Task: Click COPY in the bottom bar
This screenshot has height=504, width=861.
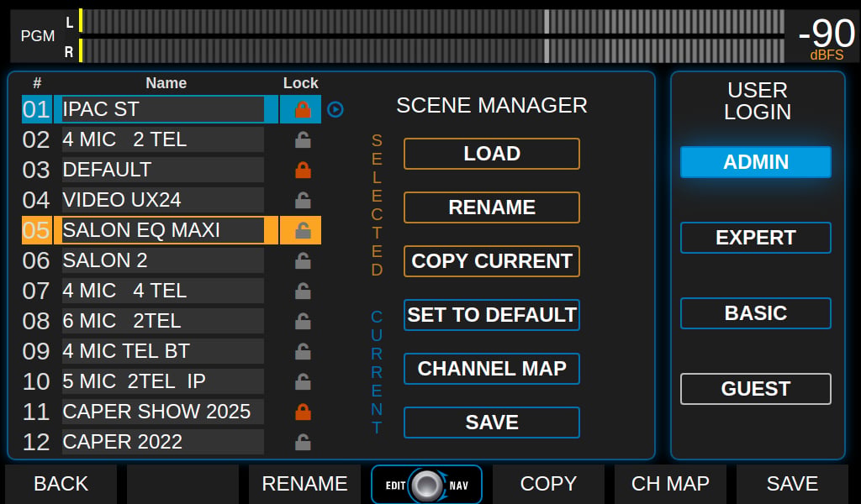Action: point(548,484)
